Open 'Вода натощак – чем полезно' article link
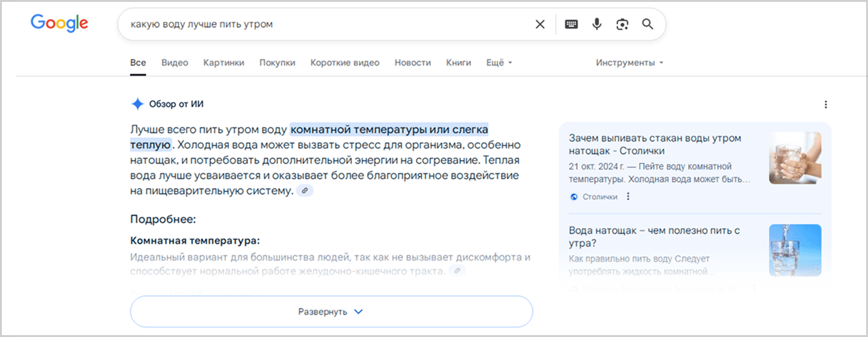868x337 pixels. click(x=654, y=236)
